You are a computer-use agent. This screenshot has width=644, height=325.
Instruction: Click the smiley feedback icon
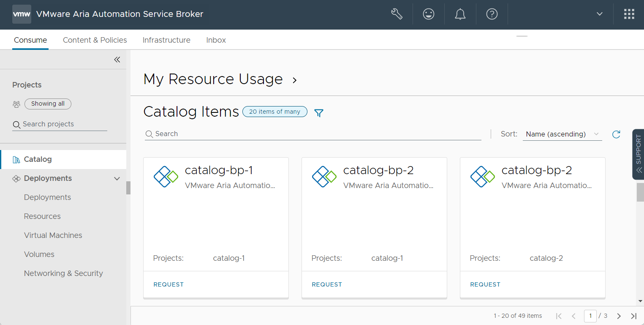click(x=429, y=14)
